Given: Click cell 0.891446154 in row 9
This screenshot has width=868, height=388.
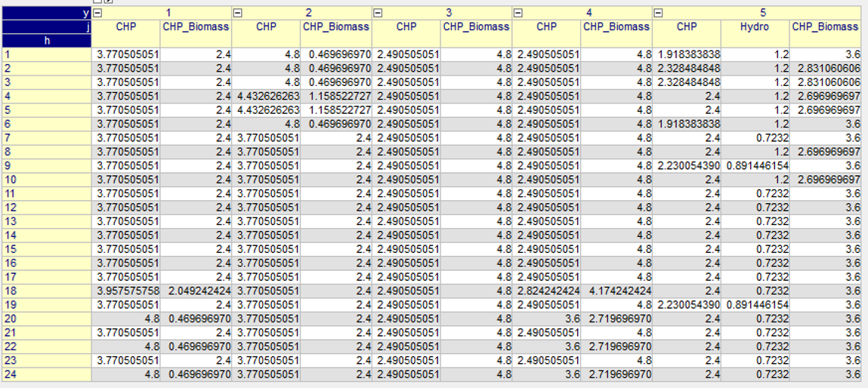Looking at the screenshot, I should click(x=755, y=165).
